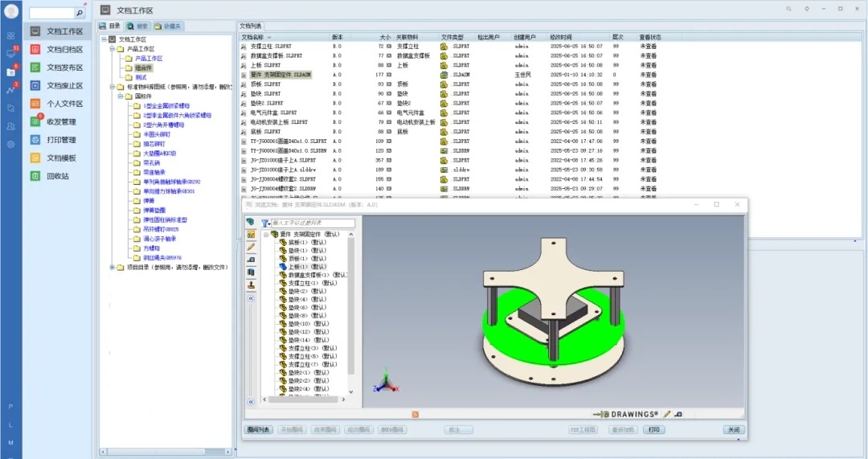Expand the 项目目录 folder node

tap(112, 268)
